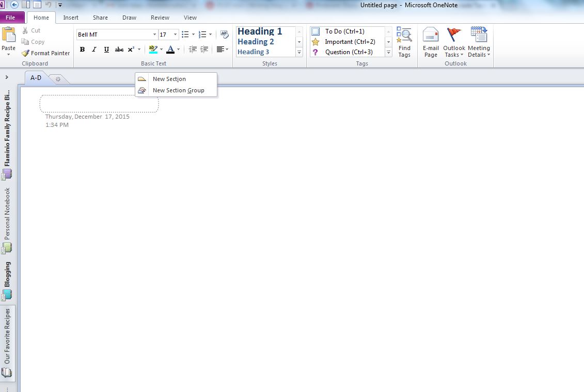Click the Outlook Tasks flag icon

click(x=454, y=42)
